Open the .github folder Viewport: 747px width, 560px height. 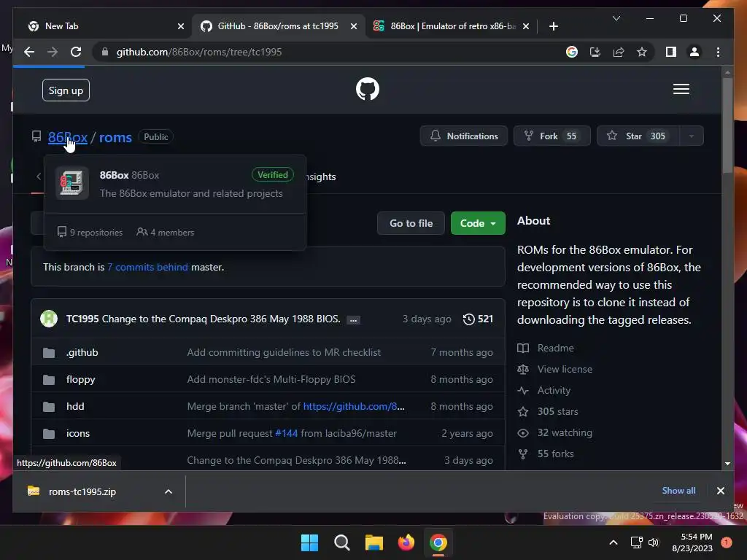tap(82, 352)
